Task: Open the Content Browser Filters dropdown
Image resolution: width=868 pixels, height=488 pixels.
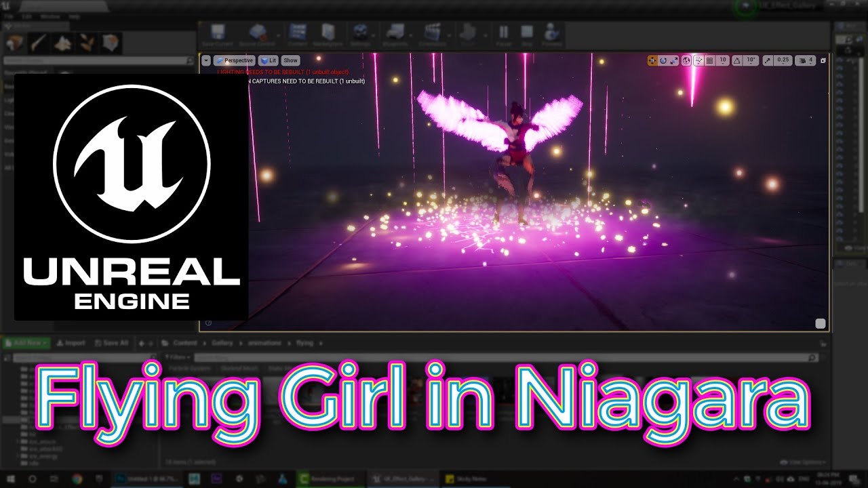Action: [179, 357]
